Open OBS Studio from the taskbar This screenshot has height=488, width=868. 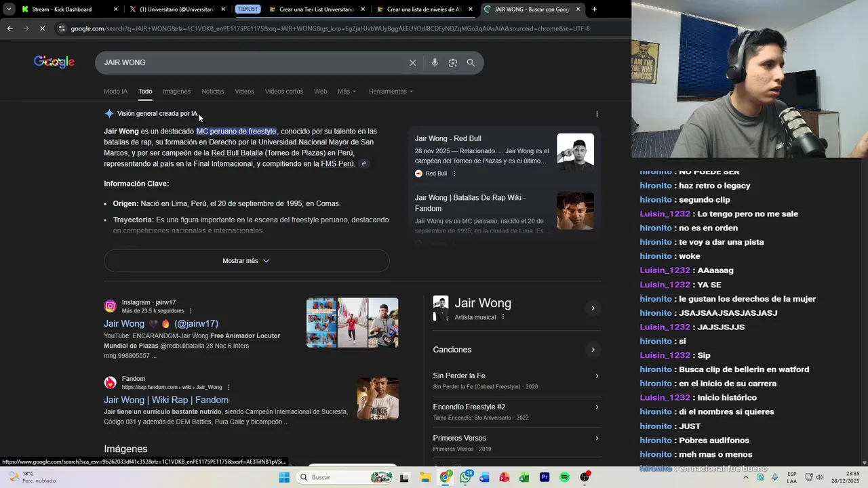tap(585, 478)
